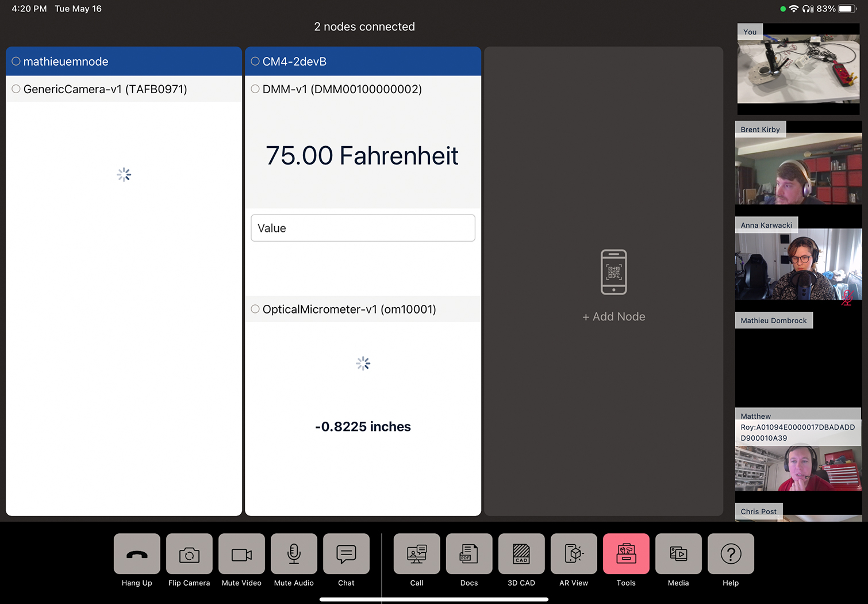The width and height of the screenshot is (868, 604).
Task: Flip the camera view
Action: click(189, 553)
